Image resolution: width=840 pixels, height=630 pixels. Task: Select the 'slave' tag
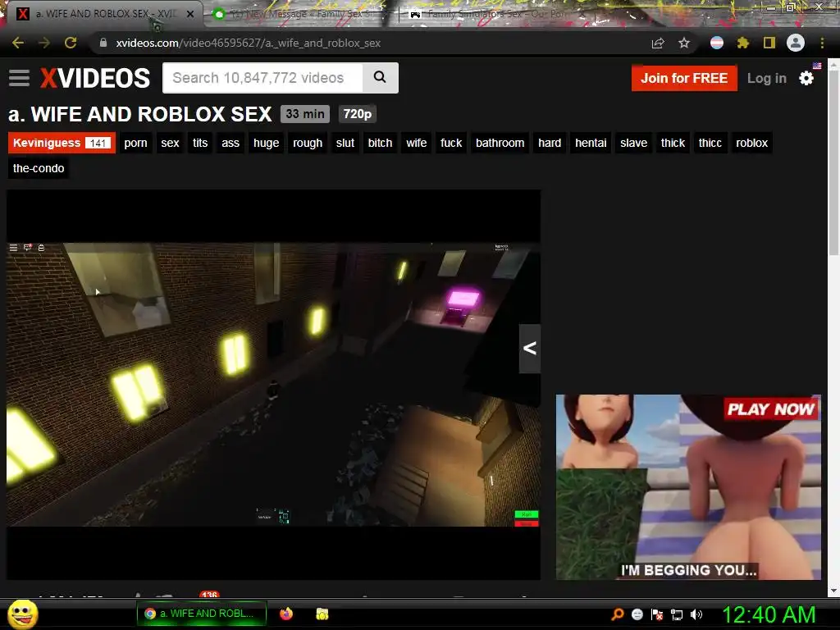(634, 143)
